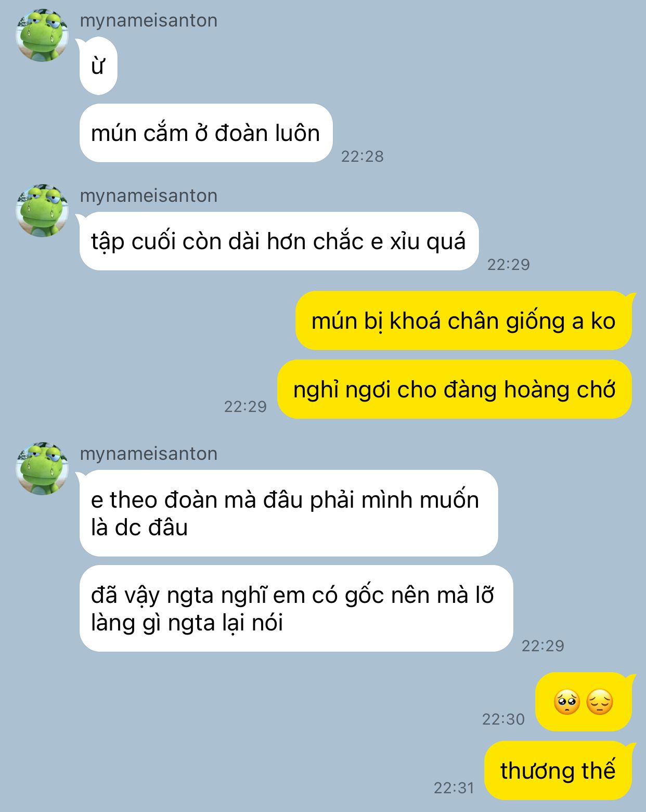This screenshot has width=646, height=812.
Task: Click the 22:30 timestamp beside emoji message
Action: pos(503,719)
